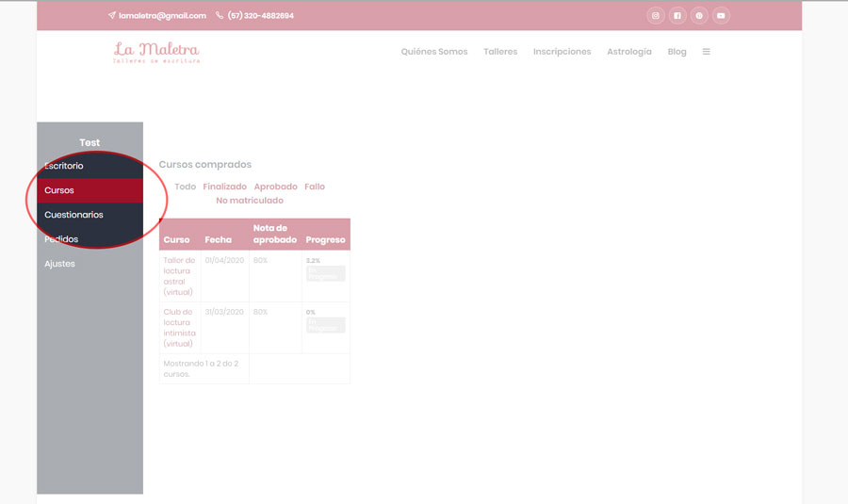
Task: Click the paper plane email icon
Action: click(112, 15)
